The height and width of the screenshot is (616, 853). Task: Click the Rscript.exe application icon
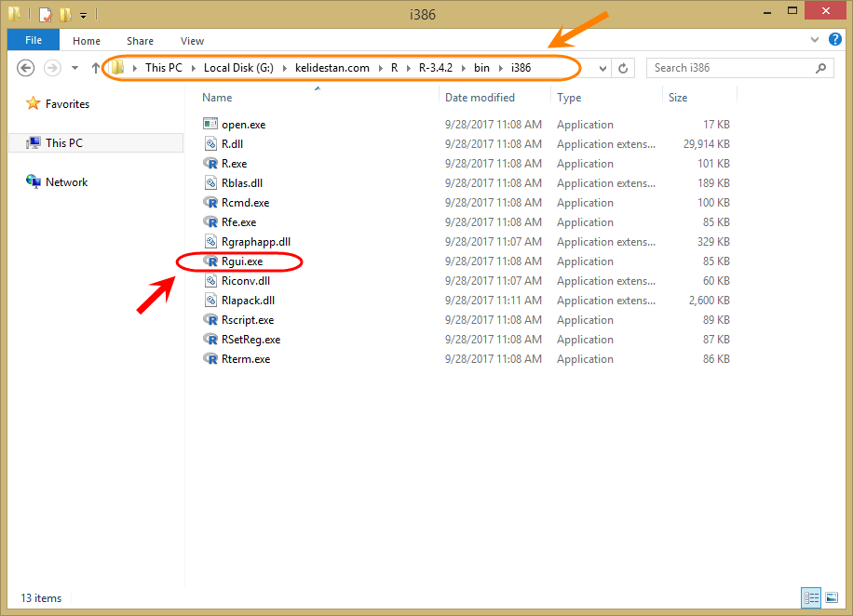click(210, 320)
